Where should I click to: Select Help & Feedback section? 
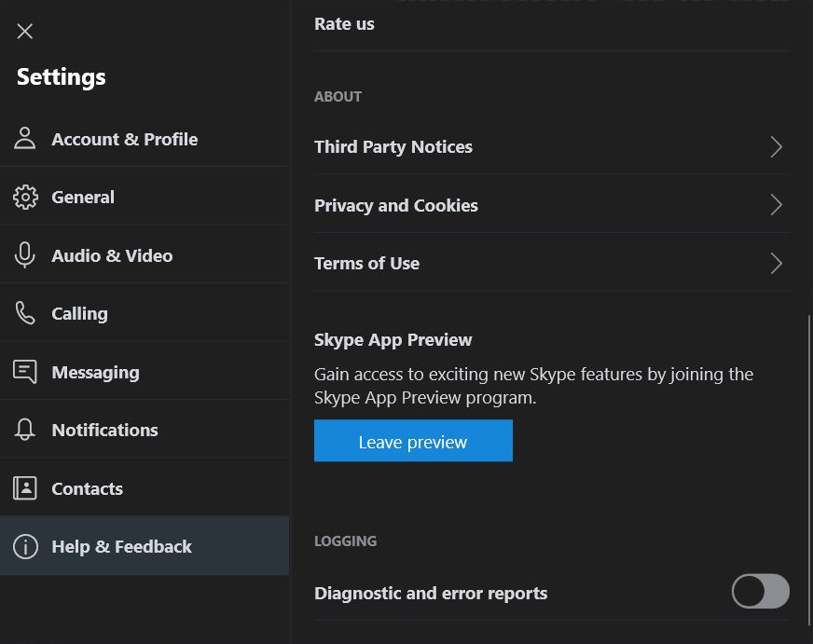pos(145,545)
